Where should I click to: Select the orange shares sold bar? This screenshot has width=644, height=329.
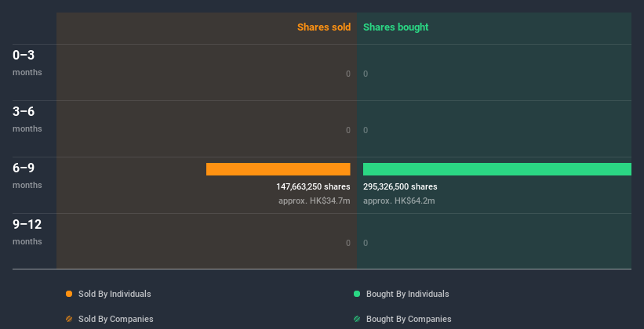pyautogui.click(x=278, y=169)
